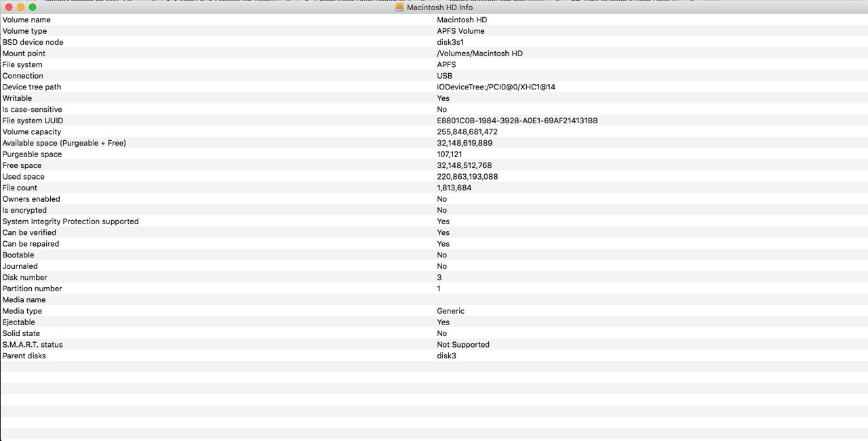Viewport: 868px width, 441px height.
Task: Click the "File count" label
Action: click(x=20, y=188)
